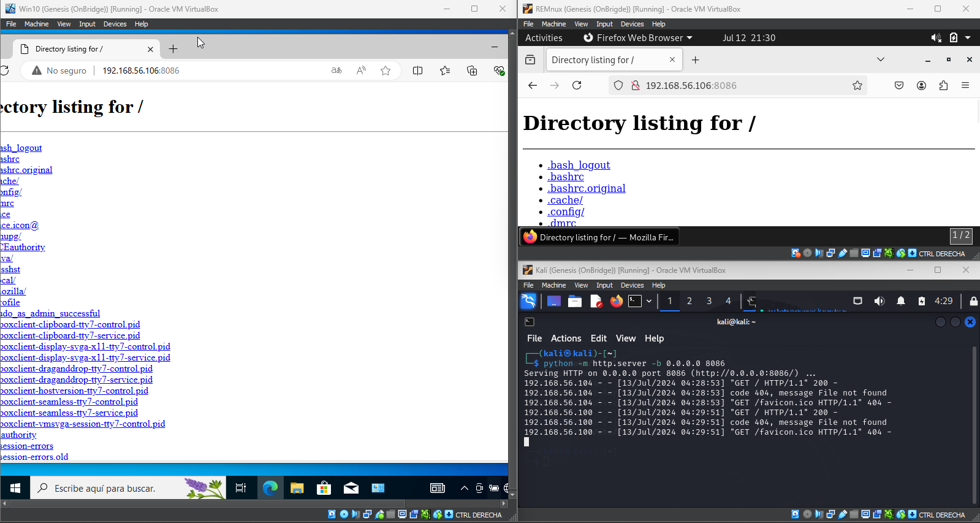The width and height of the screenshot is (980, 523).
Task: Open new tab in REMnux Firefox
Action: [695, 59]
